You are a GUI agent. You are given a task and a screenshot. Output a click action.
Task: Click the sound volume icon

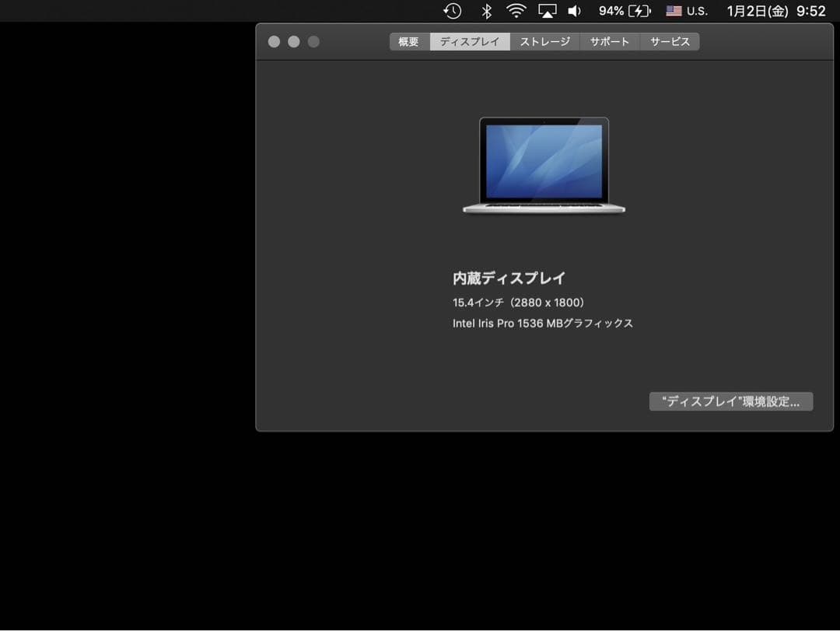click(x=576, y=11)
